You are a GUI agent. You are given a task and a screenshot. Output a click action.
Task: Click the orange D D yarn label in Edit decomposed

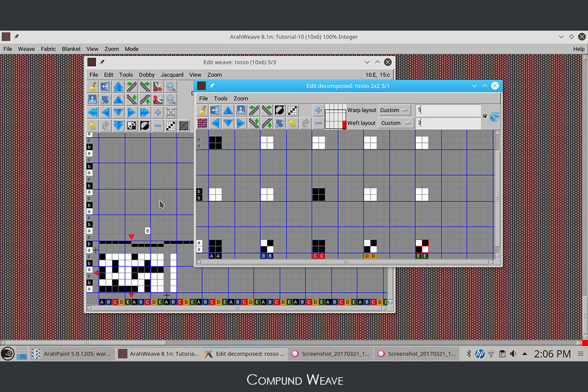tap(370, 256)
